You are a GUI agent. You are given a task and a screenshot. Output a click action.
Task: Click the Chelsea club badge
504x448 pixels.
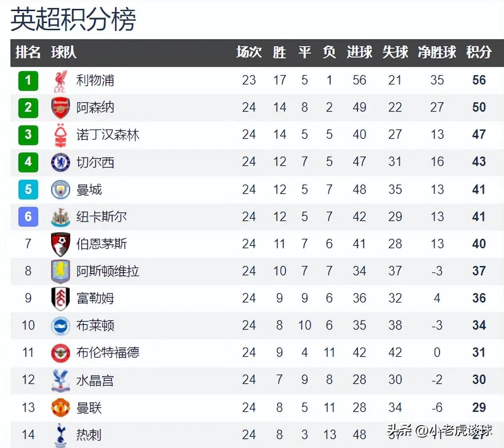[60, 162]
